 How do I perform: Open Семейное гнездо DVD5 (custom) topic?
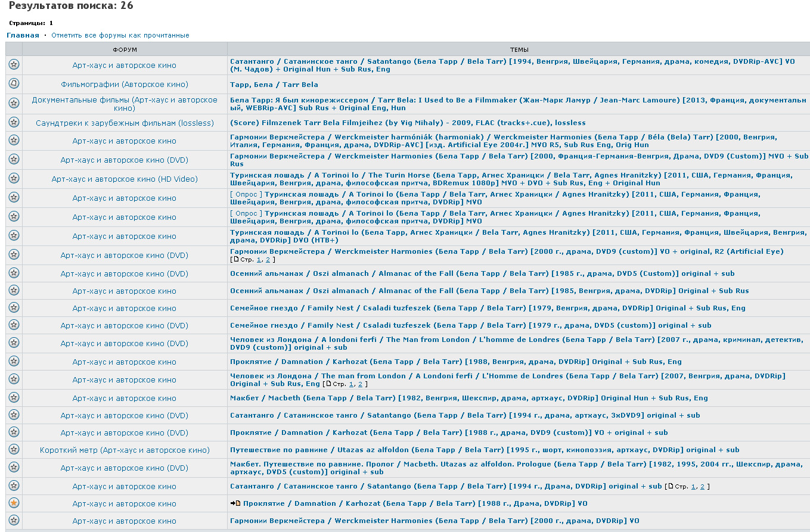[471, 325]
